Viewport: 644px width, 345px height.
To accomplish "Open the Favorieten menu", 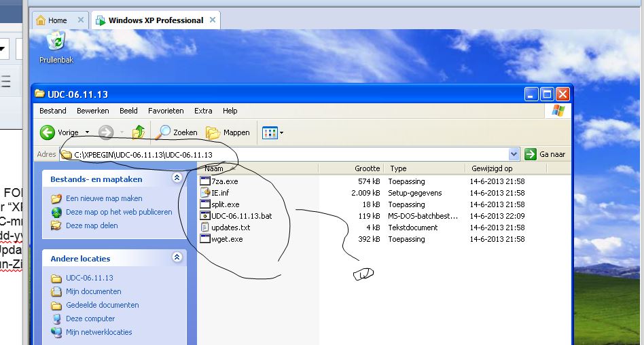I will [166, 111].
